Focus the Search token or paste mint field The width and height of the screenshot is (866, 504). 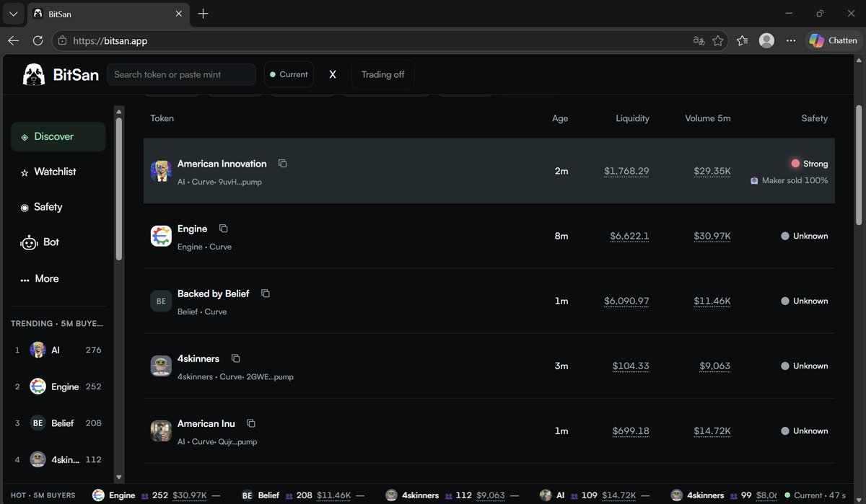182,74
